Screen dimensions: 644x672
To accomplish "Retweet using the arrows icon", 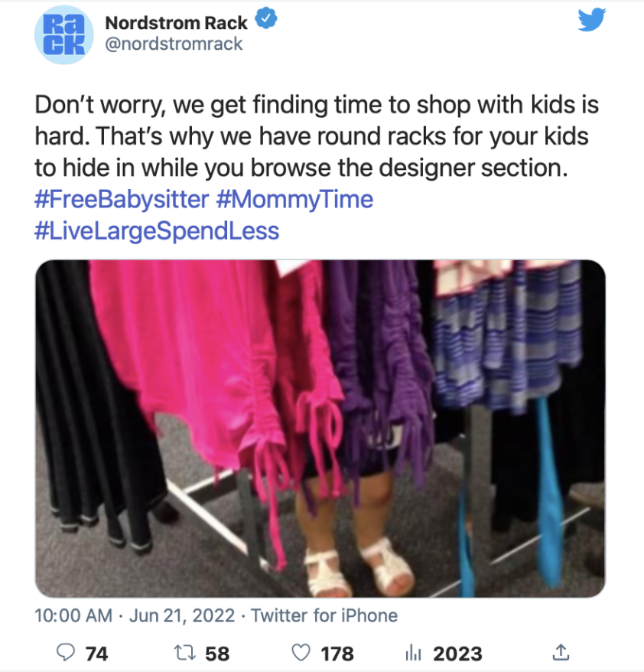I will (x=185, y=653).
